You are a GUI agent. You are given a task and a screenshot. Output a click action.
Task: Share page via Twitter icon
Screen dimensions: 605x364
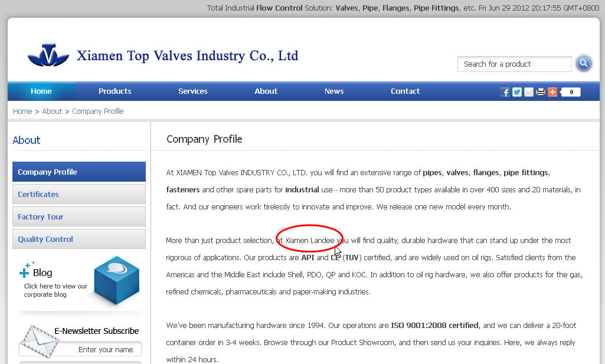(517, 92)
